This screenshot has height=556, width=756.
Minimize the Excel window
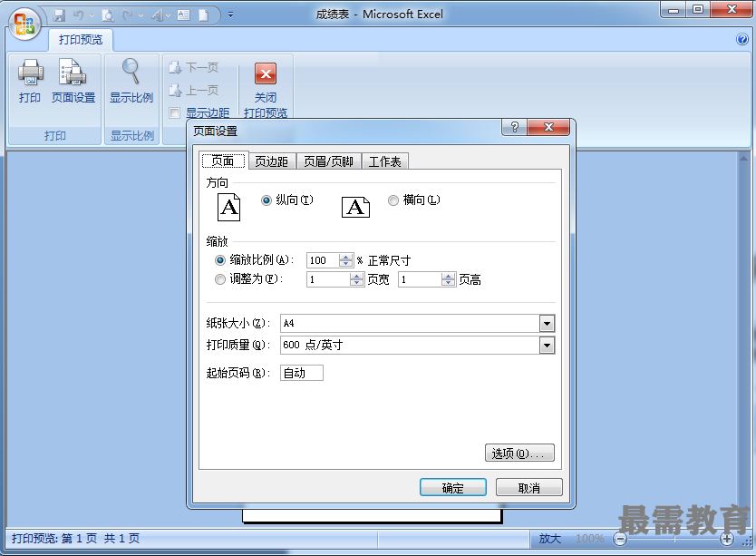pyautogui.click(x=674, y=9)
